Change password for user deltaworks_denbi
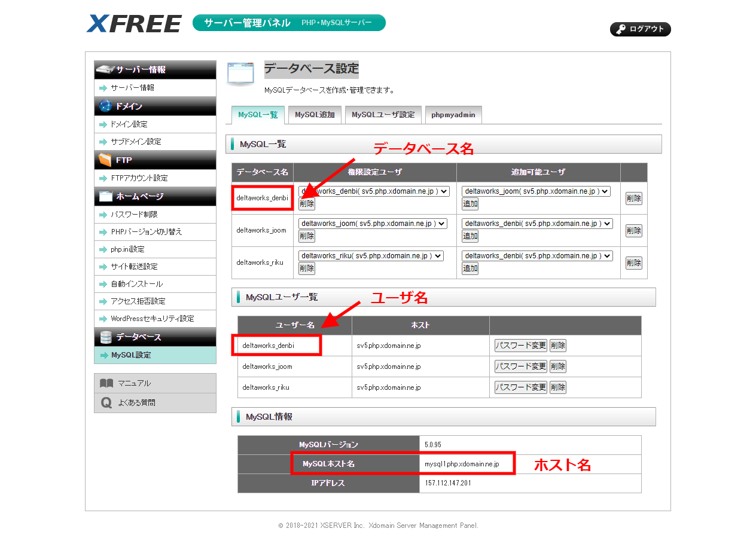This screenshot has width=756, height=556. [x=520, y=346]
